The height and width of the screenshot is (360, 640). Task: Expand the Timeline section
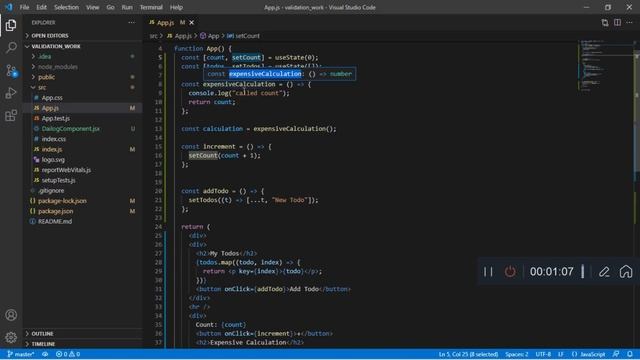[43, 344]
